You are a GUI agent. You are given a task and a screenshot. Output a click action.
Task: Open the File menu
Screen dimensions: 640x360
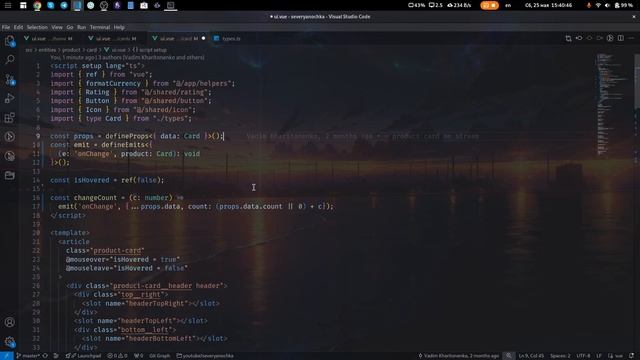6,27
